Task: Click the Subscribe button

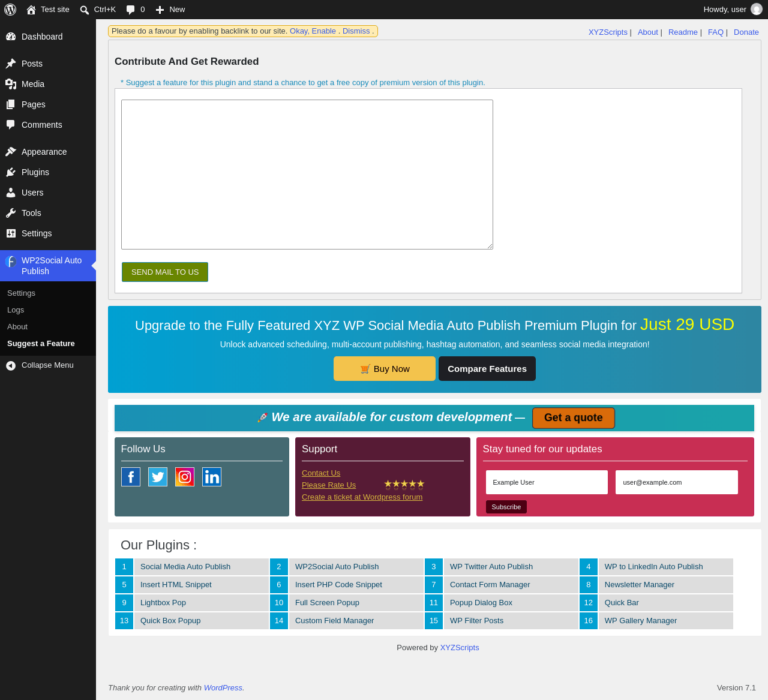Action: 506,507
